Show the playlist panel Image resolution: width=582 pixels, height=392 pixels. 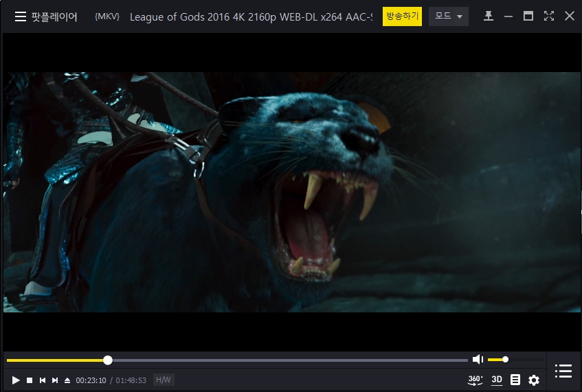(563, 371)
